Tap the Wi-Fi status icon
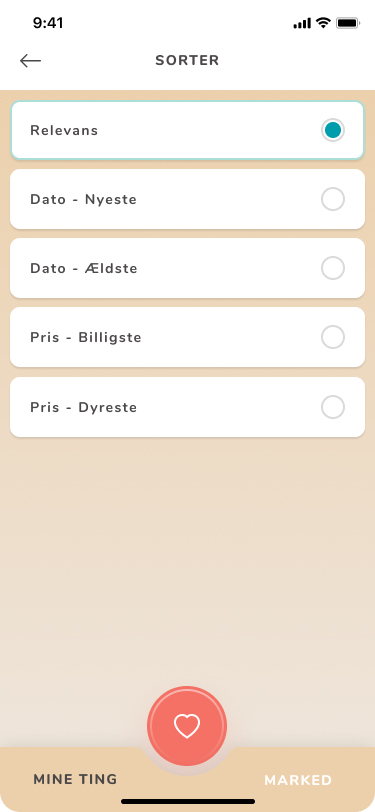 pos(323,23)
